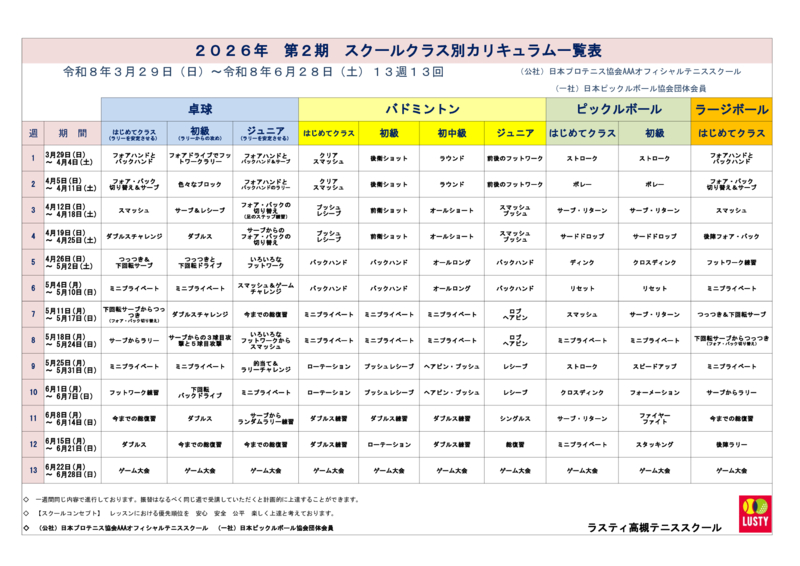Click the 卓球 ジュニア class header
This screenshot has height=566, width=800.
(x=265, y=133)
